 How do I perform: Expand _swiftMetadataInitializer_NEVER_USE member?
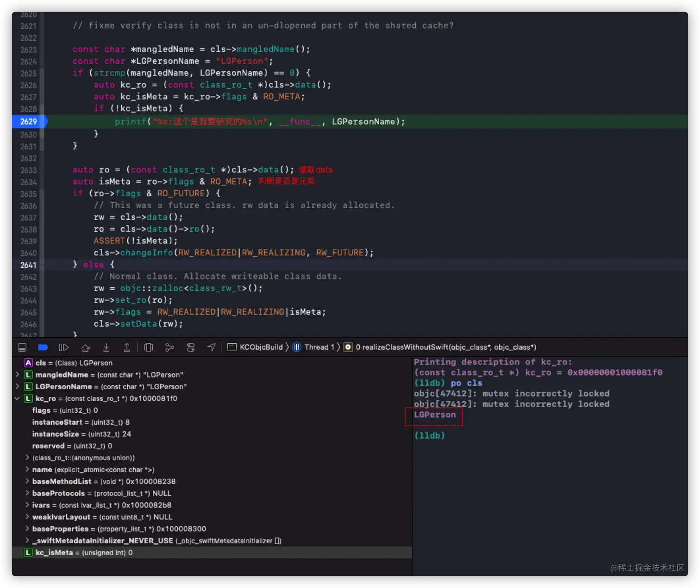click(27, 541)
